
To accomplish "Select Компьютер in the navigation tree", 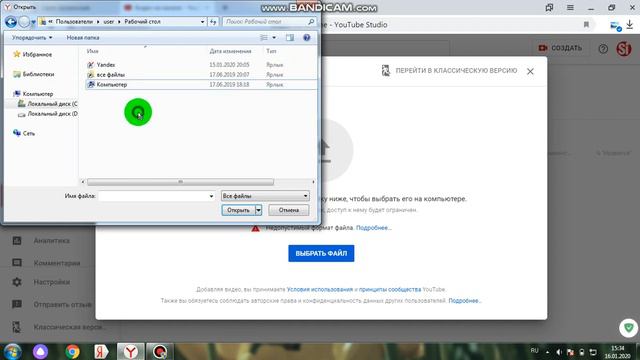I will click(x=33, y=94).
